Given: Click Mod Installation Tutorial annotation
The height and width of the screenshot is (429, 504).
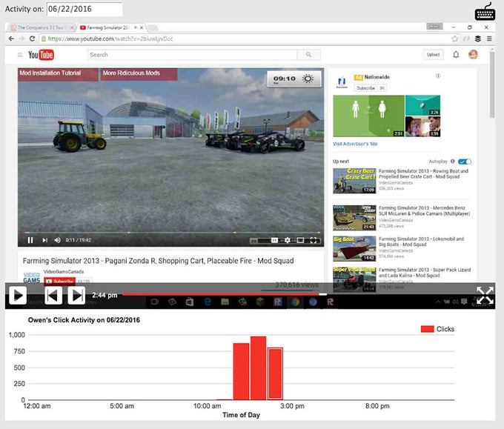Looking at the screenshot, I should click(58, 74).
